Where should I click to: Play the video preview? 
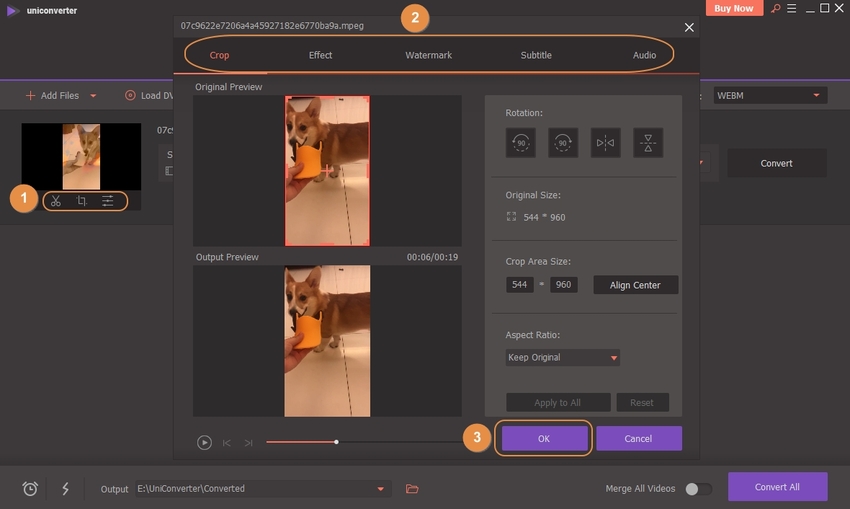coord(204,442)
